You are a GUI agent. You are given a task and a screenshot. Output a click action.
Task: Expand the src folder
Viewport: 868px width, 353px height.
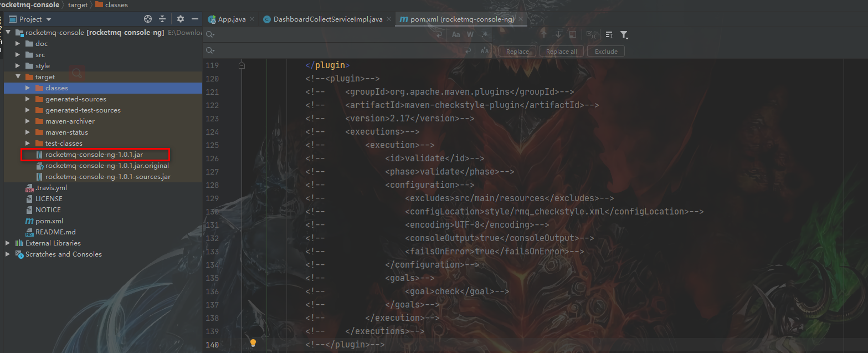(x=18, y=55)
